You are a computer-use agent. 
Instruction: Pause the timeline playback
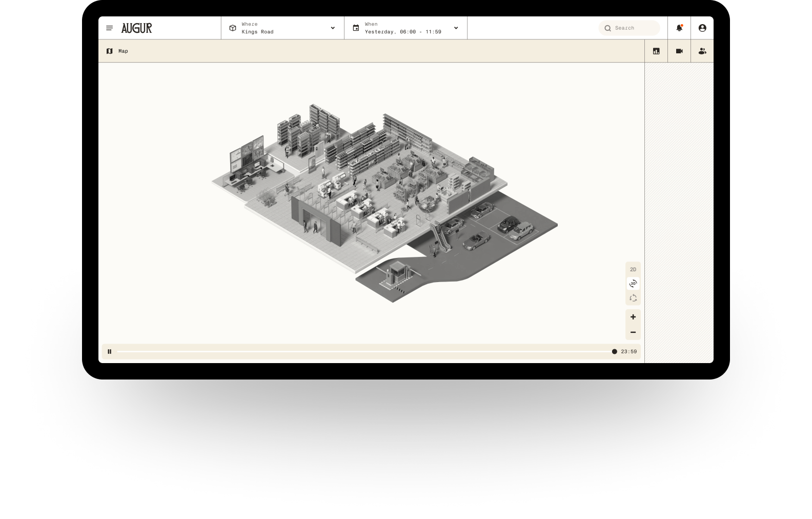[109, 351]
